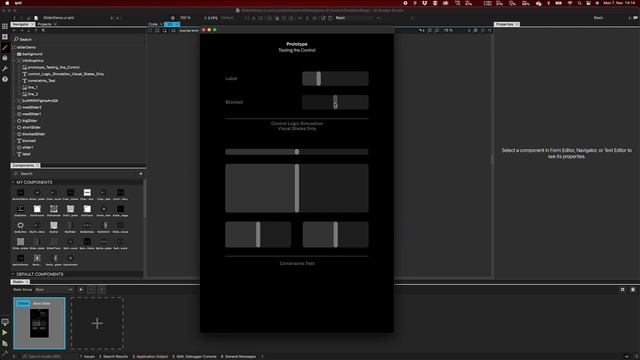Click the Default label on Base State
This screenshot has width=640, height=360.
click(23, 303)
